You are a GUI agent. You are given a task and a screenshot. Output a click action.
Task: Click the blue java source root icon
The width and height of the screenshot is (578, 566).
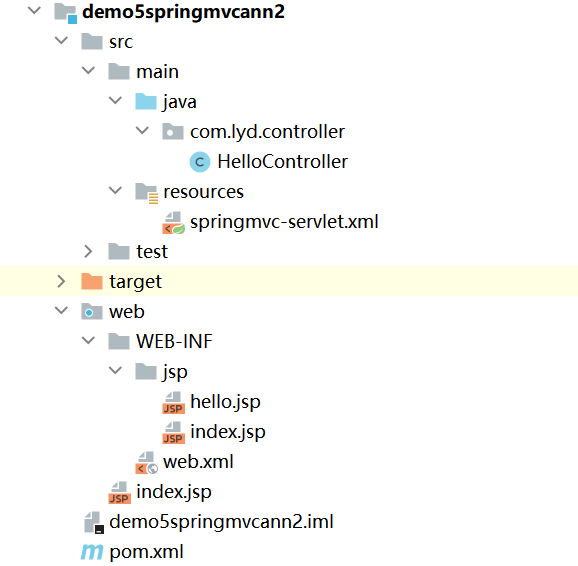[146, 101]
